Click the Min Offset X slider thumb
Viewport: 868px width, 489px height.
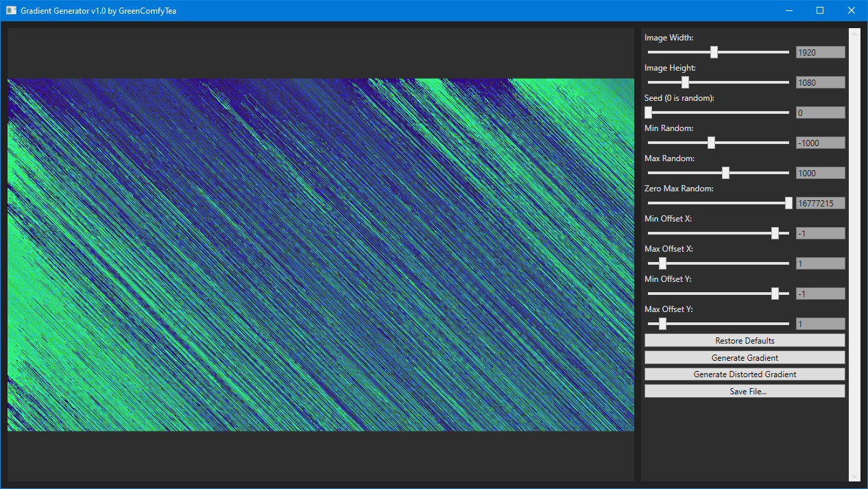click(775, 233)
